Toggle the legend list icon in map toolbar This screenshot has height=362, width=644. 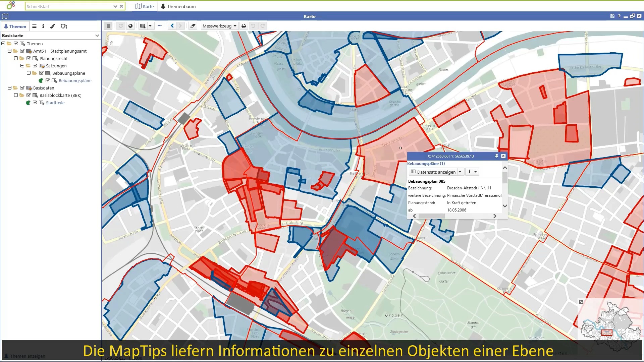108,26
